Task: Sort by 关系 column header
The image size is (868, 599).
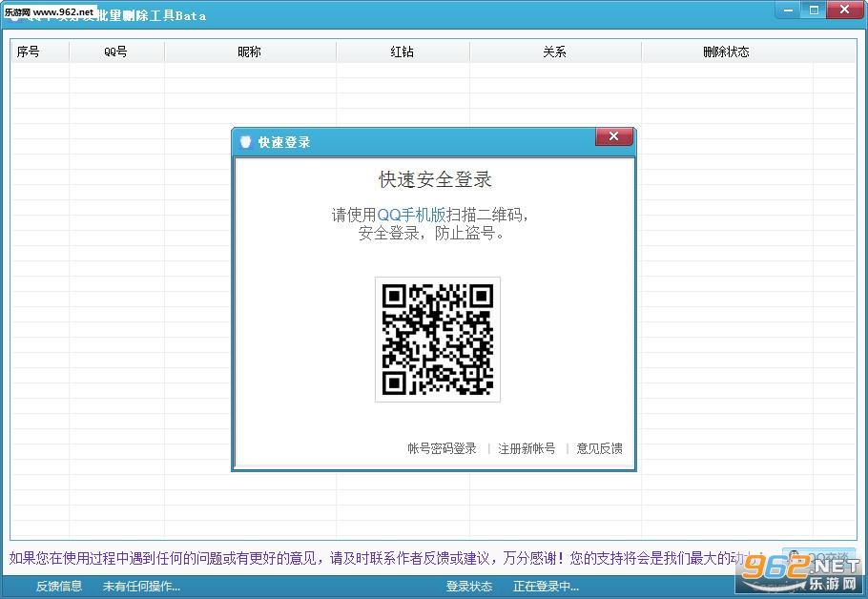Action: pos(555,52)
